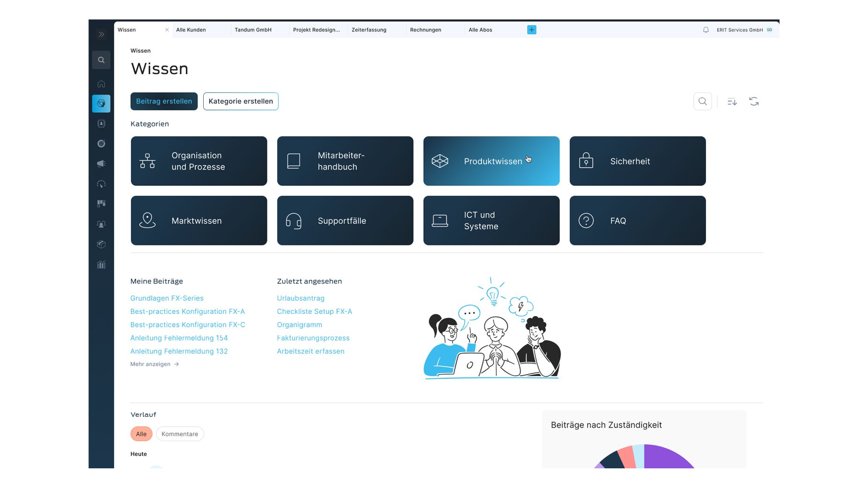Enable the Kommentare filter in Verlauf
The height and width of the screenshot is (488, 868).
pyautogui.click(x=180, y=434)
